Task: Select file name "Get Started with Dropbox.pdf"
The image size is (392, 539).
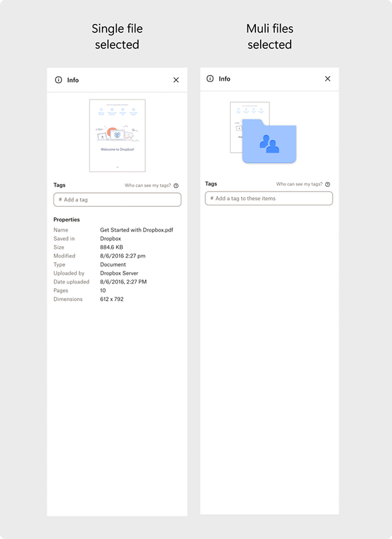Action: click(137, 230)
